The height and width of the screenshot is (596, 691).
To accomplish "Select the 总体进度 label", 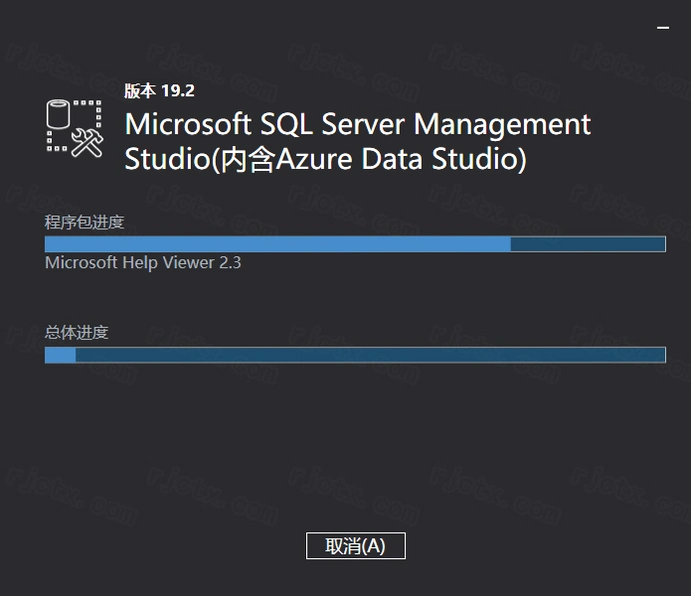I will [76, 332].
